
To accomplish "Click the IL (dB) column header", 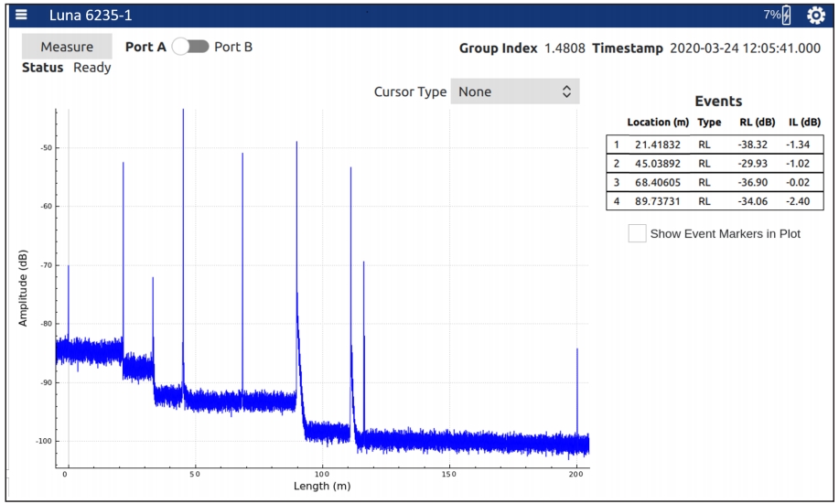I will pyautogui.click(x=804, y=123).
